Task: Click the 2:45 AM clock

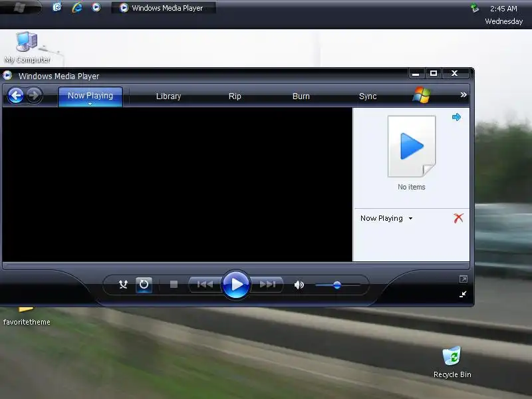Action: pyautogui.click(x=503, y=9)
